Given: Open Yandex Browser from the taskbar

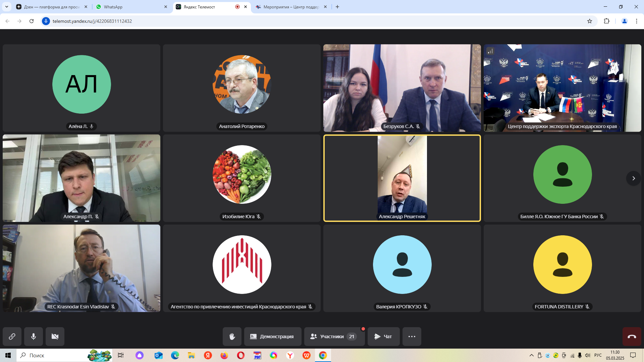Looking at the screenshot, I should coord(290,355).
